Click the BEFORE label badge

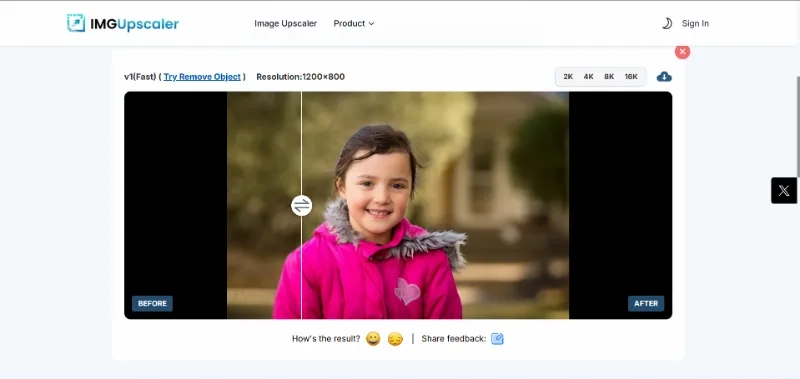pyautogui.click(x=152, y=304)
